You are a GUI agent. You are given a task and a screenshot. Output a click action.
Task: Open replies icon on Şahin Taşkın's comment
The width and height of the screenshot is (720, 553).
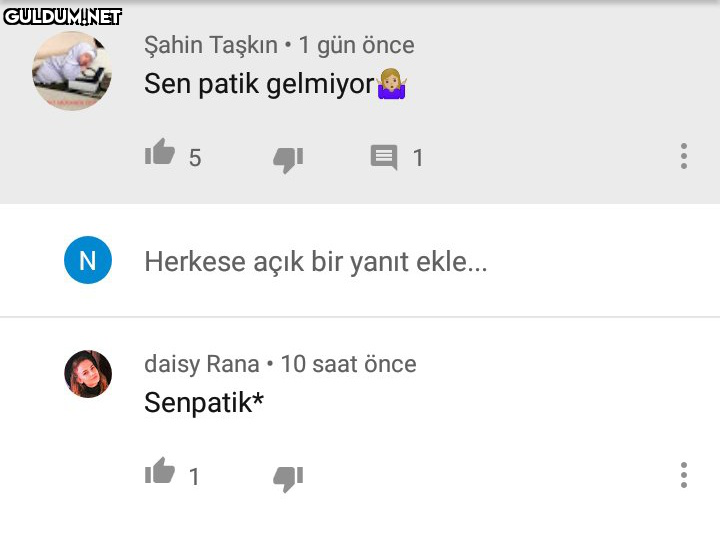point(384,157)
